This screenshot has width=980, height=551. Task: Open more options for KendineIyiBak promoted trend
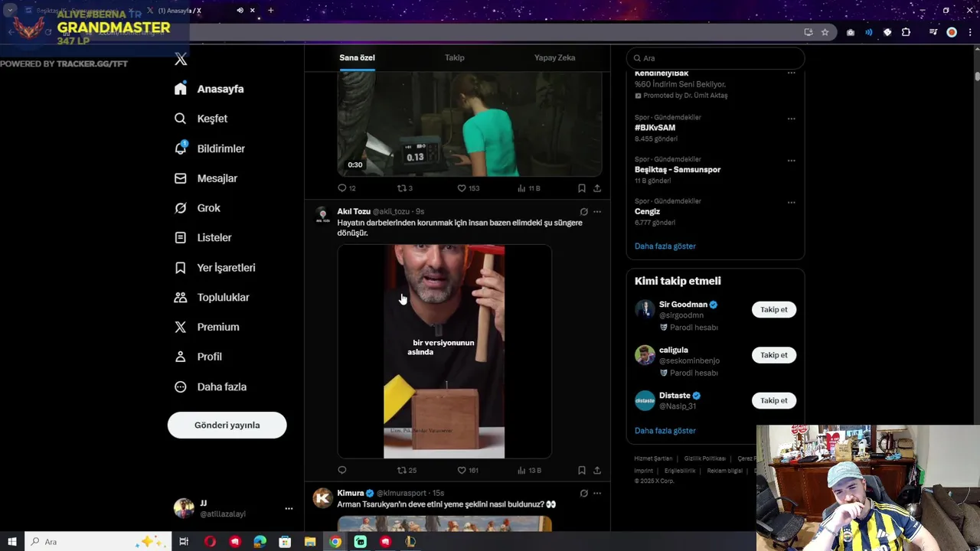click(x=791, y=73)
